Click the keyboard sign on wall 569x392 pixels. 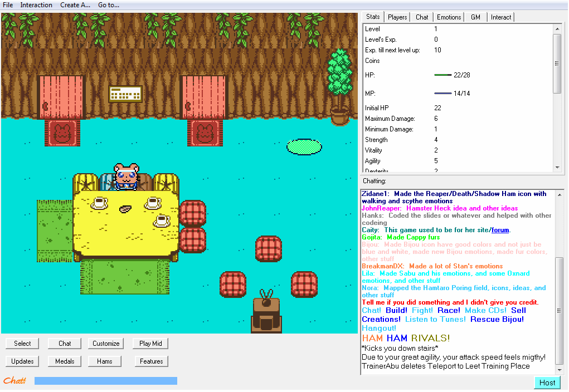[x=125, y=94]
